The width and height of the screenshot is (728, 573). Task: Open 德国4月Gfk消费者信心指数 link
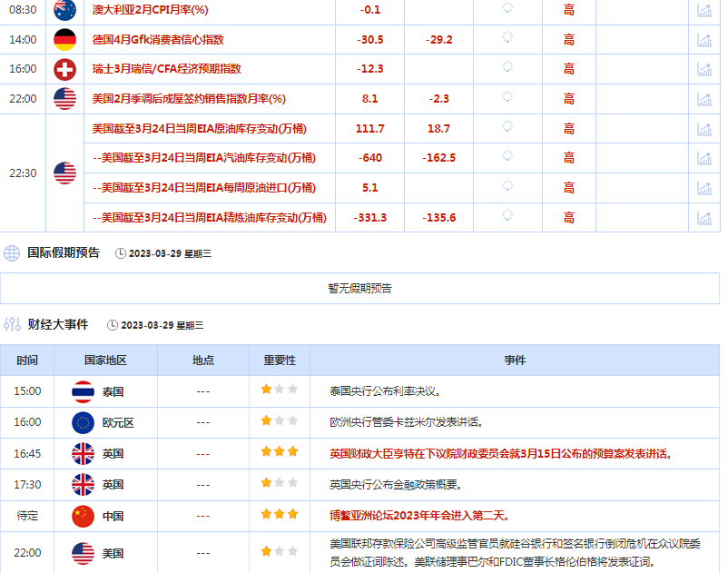tap(158, 40)
